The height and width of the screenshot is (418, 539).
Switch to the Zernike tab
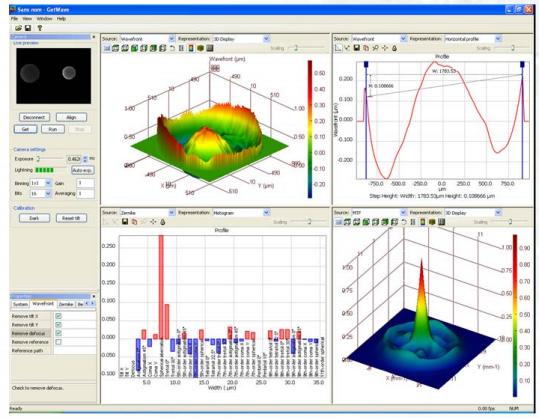[x=66, y=304]
